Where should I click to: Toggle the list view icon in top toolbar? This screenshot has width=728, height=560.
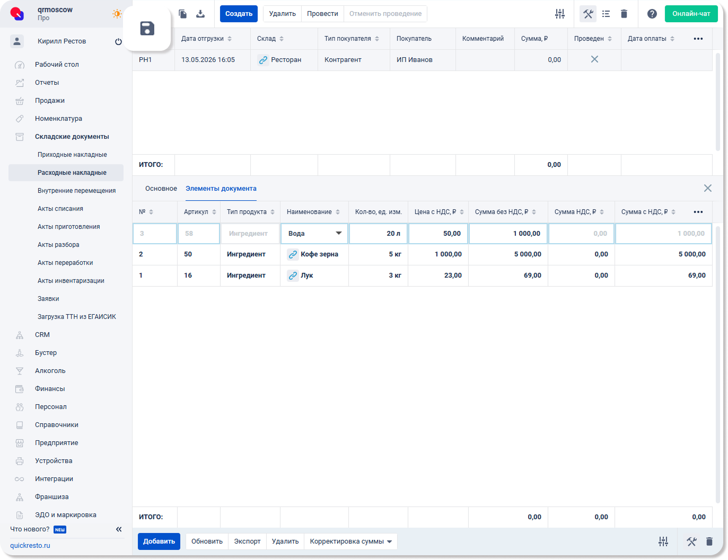(606, 14)
